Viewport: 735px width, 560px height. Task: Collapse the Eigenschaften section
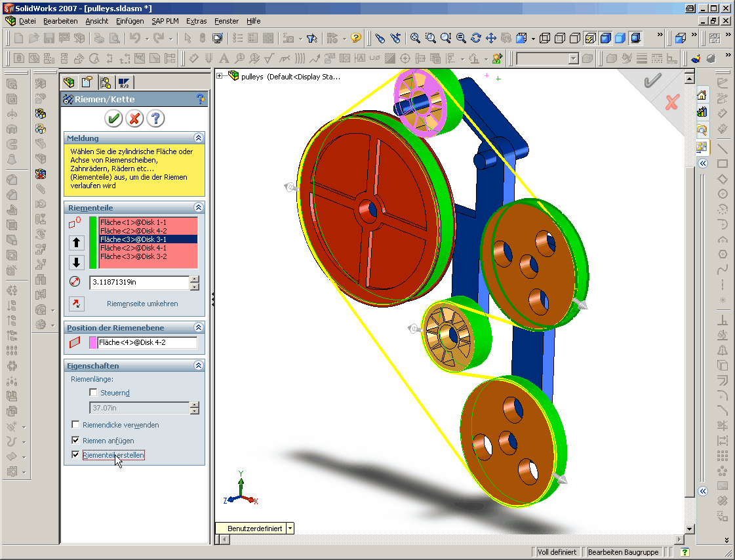pyautogui.click(x=199, y=365)
